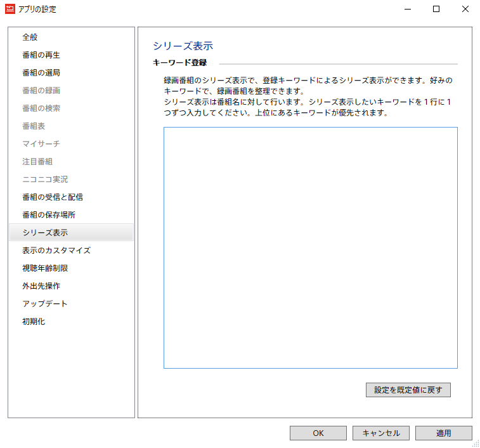
Task: Open 番組の受信と配信 settings
Action: coord(52,197)
